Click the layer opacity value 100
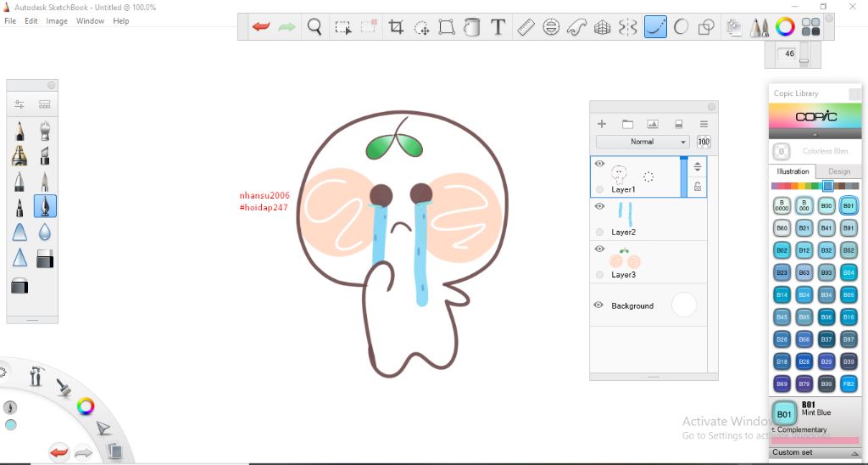 (704, 142)
